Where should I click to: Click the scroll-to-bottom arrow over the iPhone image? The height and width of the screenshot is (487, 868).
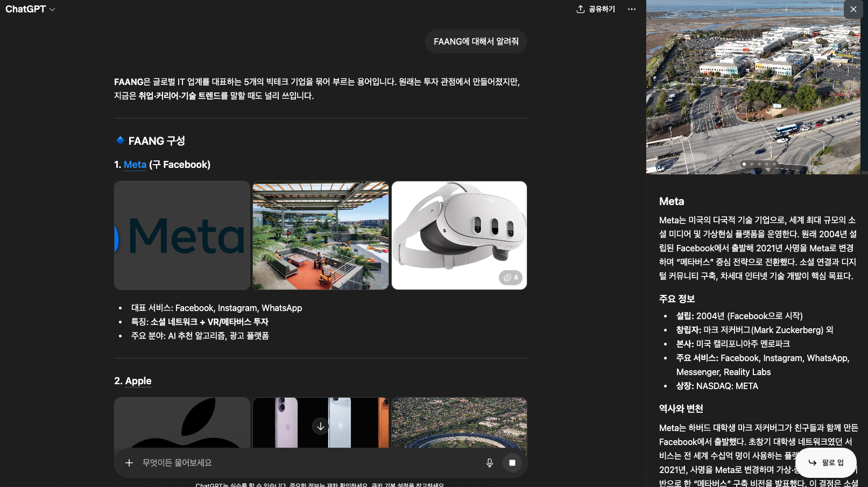(320, 426)
